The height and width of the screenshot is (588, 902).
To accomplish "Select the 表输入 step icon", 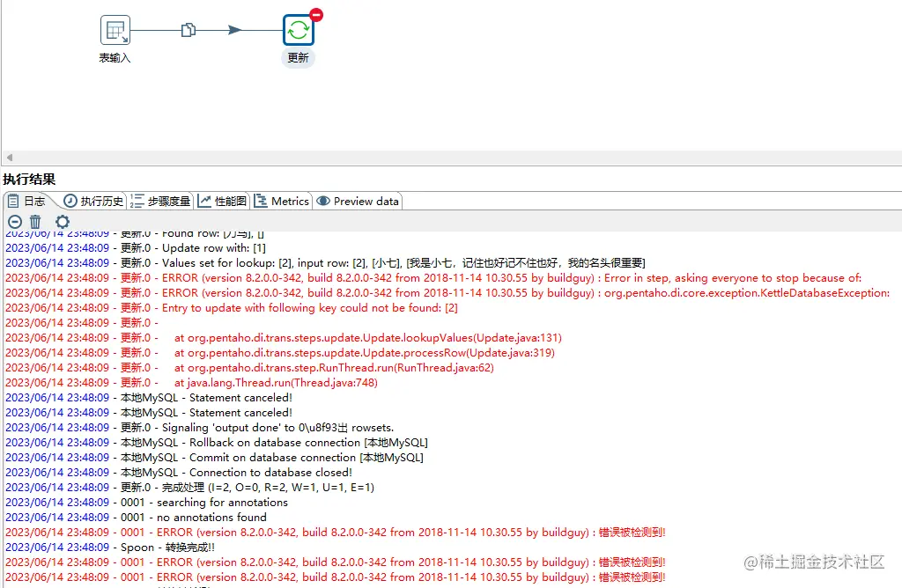I will click(x=115, y=30).
